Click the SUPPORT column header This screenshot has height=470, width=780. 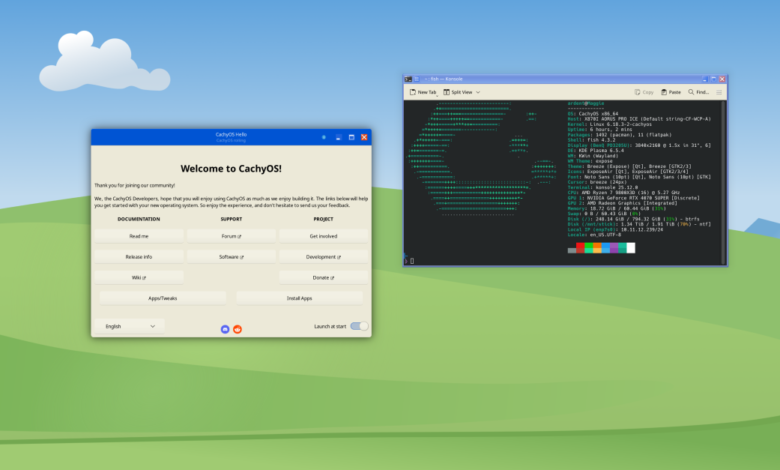pyautogui.click(x=231, y=219)
